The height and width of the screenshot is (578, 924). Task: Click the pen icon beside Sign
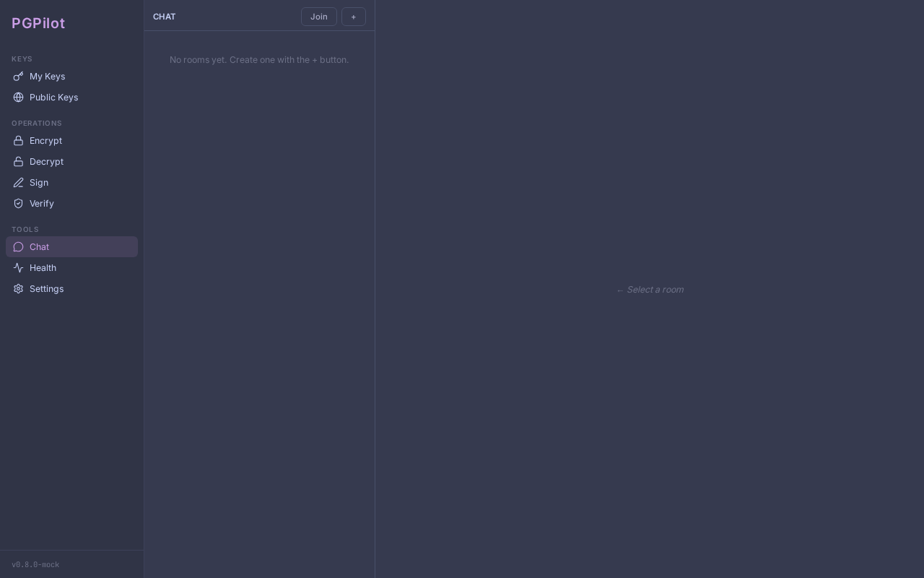[x=18, y=183]
